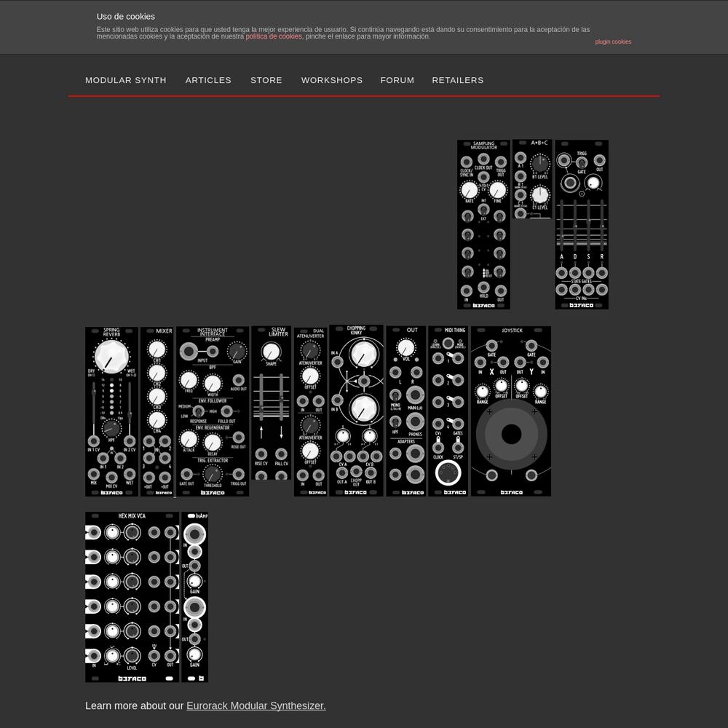Open the Forum page
Screen dimensions: 728x728
[x=397, y=80]
